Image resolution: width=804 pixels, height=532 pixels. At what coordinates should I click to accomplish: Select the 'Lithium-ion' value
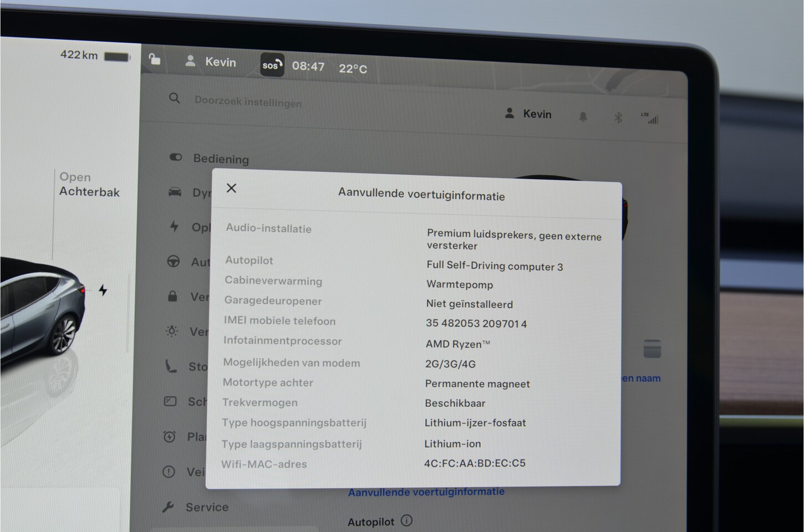pyautogui.click(x=452, y=443)
